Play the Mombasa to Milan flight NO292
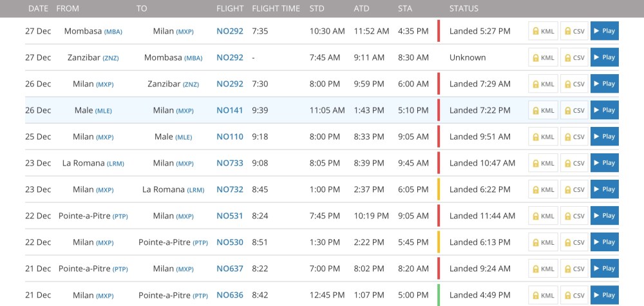 [x=604, y=31]
